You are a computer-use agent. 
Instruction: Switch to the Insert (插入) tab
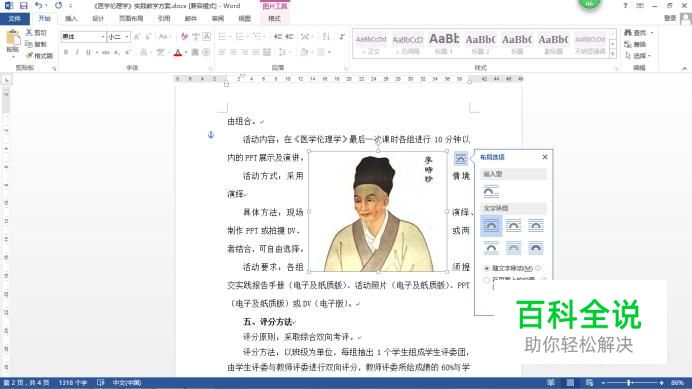[71, 19]
